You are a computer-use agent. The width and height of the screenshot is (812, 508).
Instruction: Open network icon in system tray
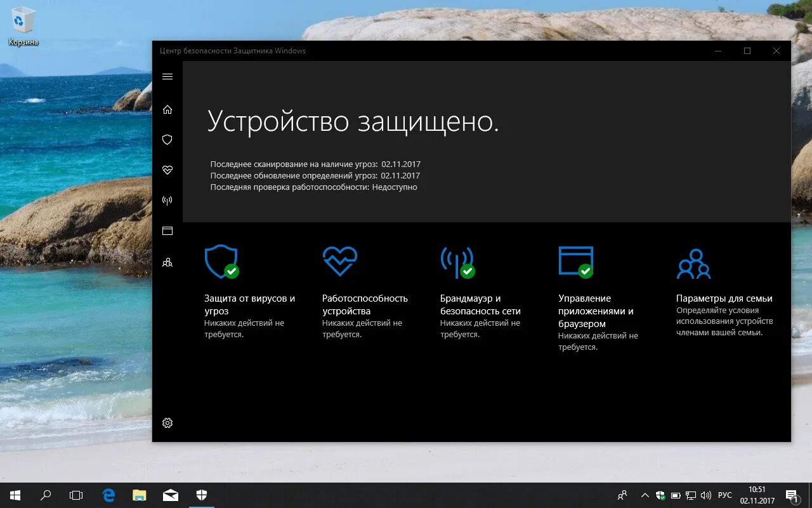click(690, 495)
